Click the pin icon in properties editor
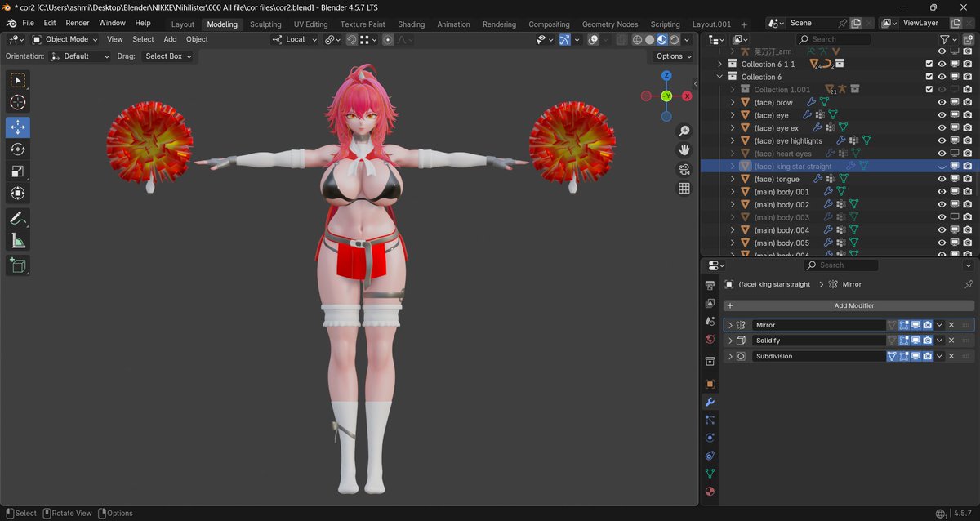The width and height of the screenshot is (980, 521). (x=969, y=284)
